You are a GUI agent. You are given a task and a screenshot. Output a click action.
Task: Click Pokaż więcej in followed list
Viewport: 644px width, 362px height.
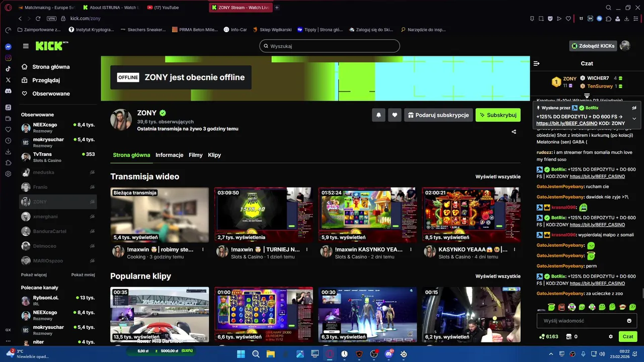[x=34, y=275]
